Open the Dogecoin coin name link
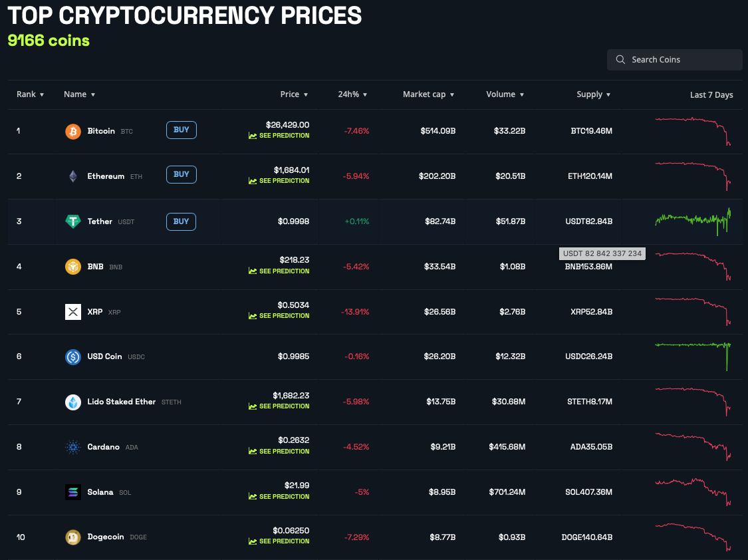 tap(106, 537)
